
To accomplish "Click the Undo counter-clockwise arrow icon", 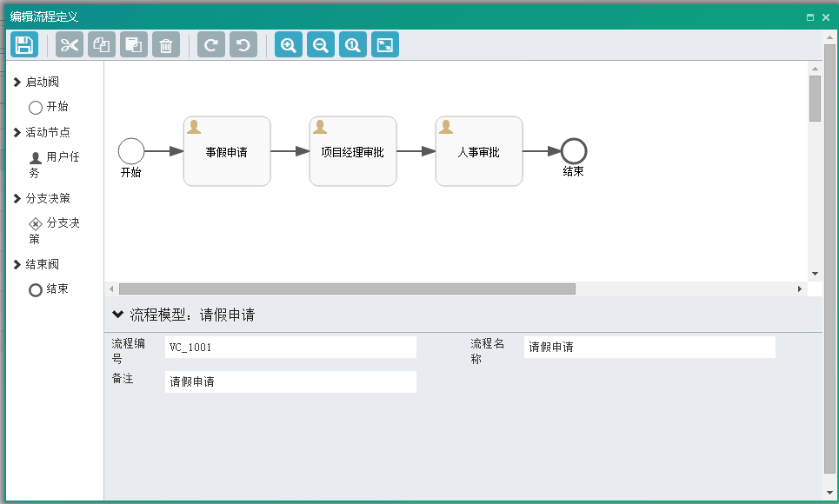I will point(243,44).
